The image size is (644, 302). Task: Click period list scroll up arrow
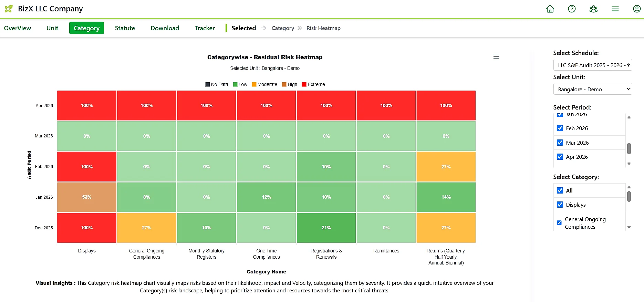click(x=629, y=117)
